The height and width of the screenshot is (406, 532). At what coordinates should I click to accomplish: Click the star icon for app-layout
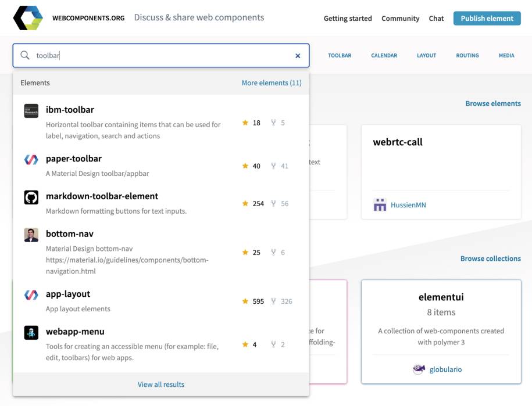point(245,301)
